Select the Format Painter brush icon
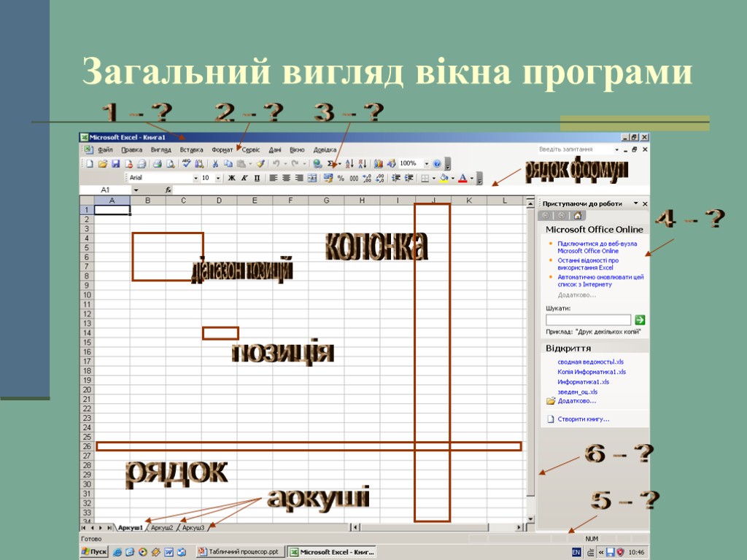 coord(260,164)
